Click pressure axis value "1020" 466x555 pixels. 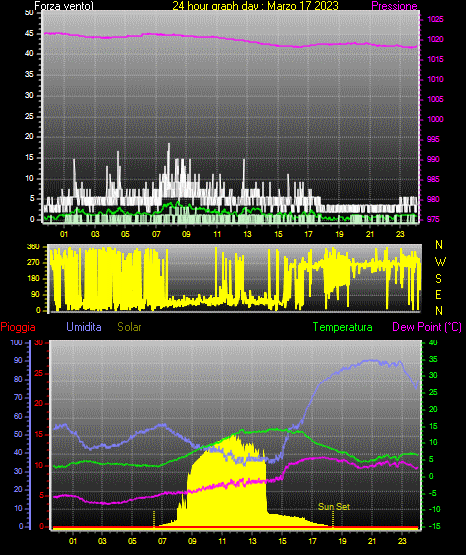point(435,39)
